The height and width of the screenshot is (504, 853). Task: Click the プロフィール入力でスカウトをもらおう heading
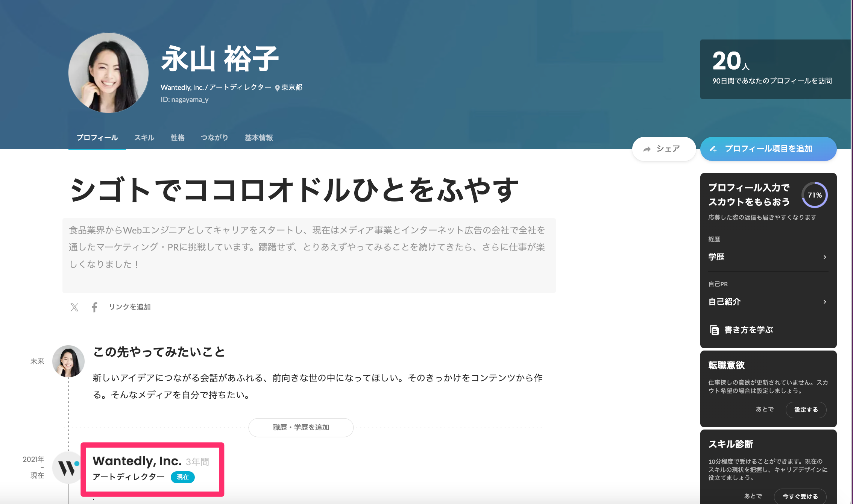749,195
